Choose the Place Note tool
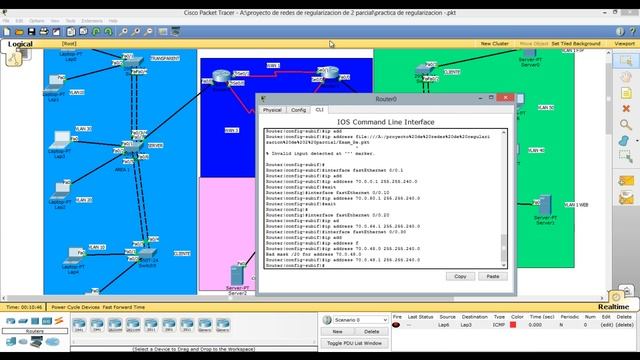640x360 pixels. coord(626,93)
